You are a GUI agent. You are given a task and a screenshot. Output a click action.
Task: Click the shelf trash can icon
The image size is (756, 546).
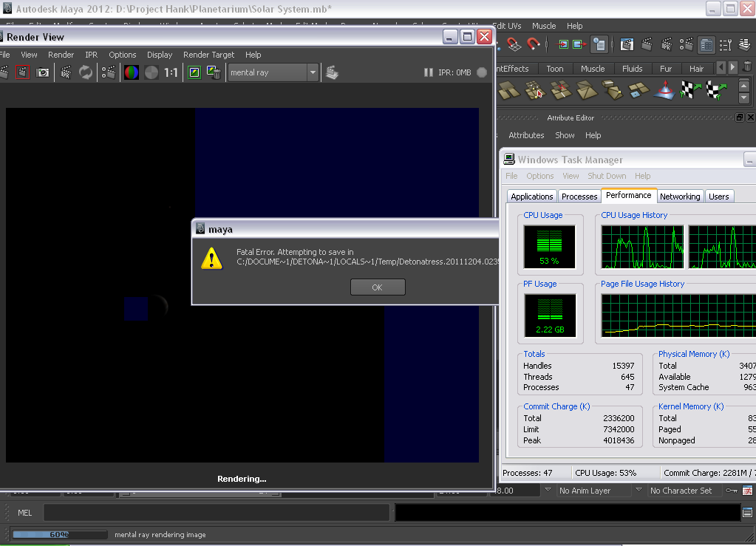click(747, 66)
